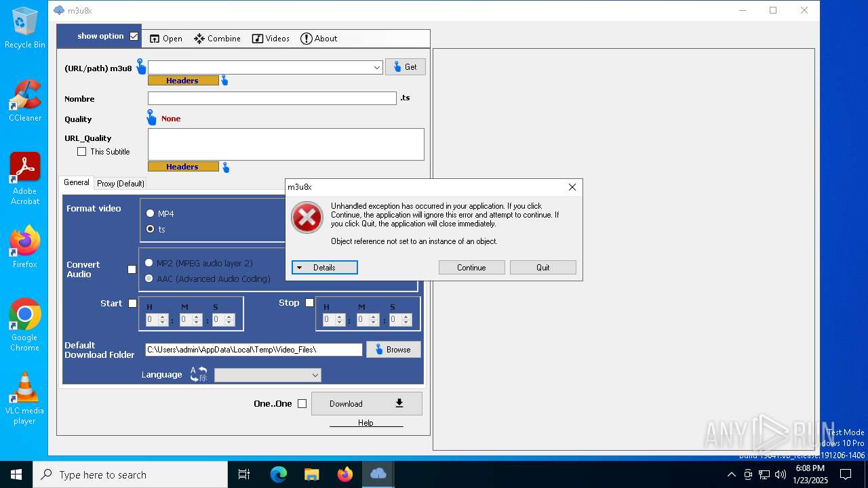The height and width of the screenshot is (488, 868).
Task: Click the Nombre text field
Action: 272,98
